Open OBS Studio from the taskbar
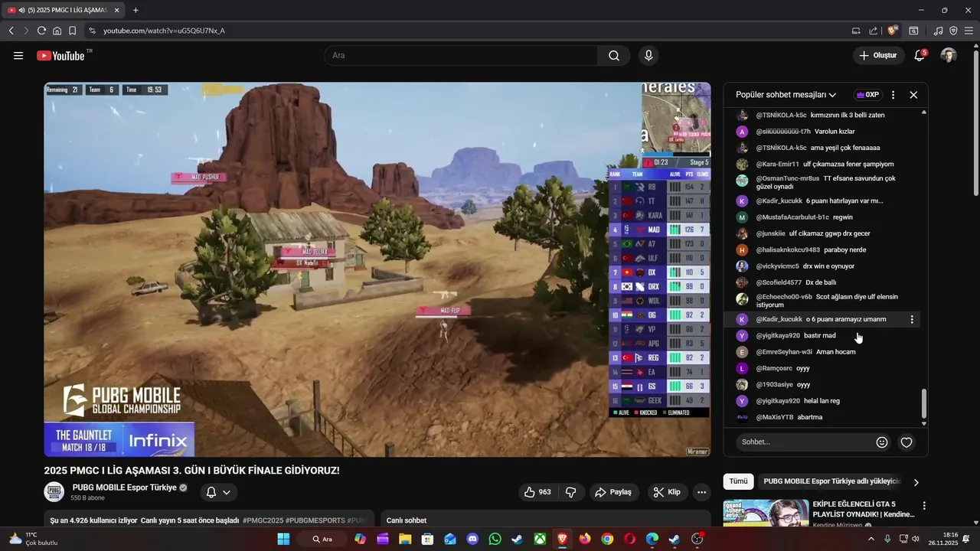Screen dimensions: 980x551 tap(697, 539)
